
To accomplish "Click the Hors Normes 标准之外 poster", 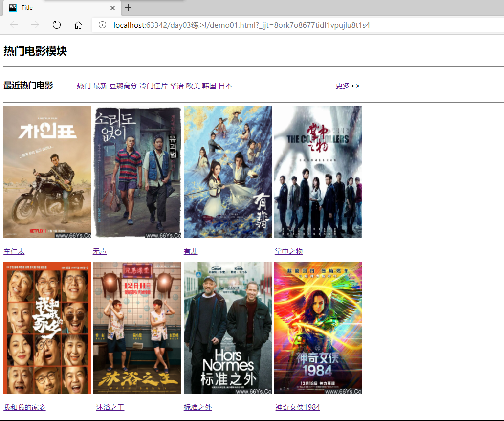I will click(228, 328).
